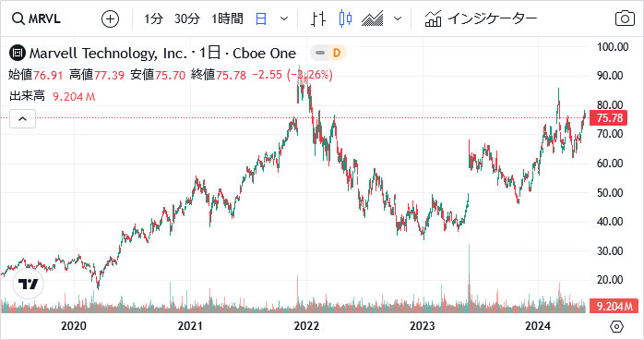
Task: Click the Marvell symbol logo icon
Action: (x=18, y=53)
